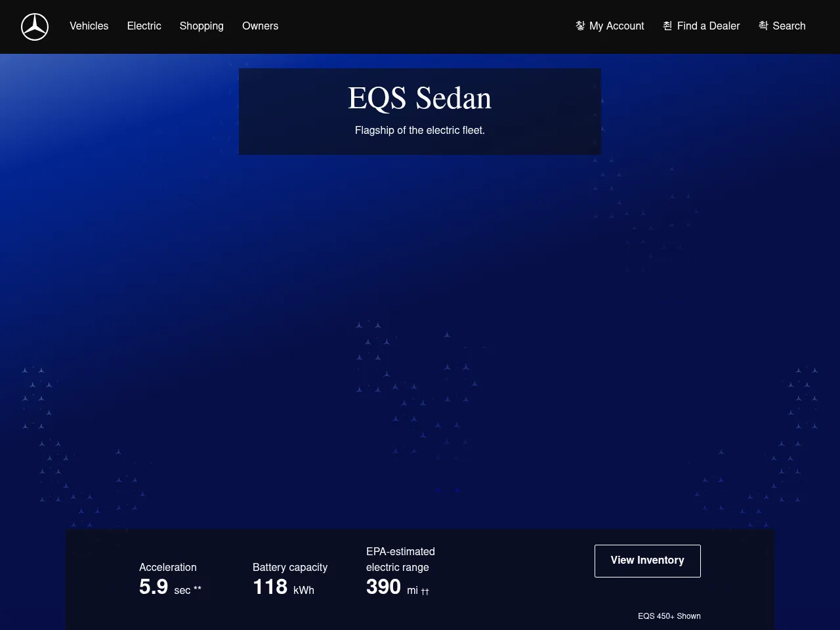Viewport: 840px width, 630px height.
Task: Open Find a Dealer
Action: (708, 26)
